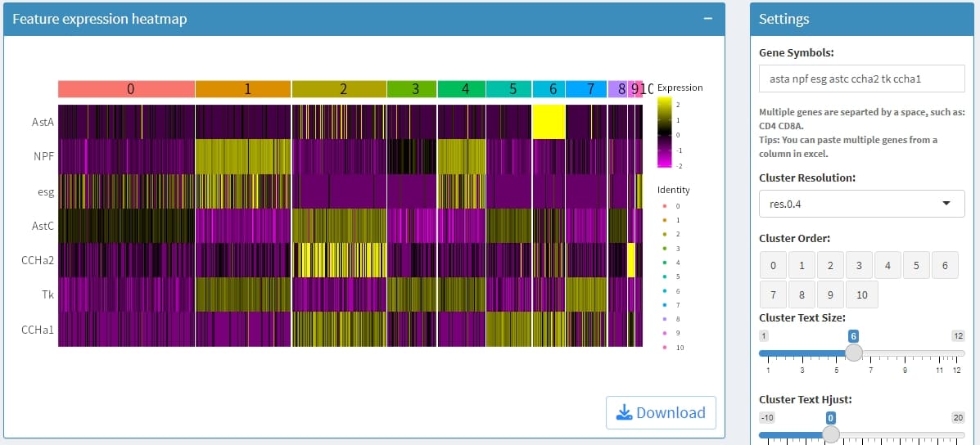Select cluster 6 in Cluster Order
The height and width of the screenshot is (445, 980).
point(945,265)
